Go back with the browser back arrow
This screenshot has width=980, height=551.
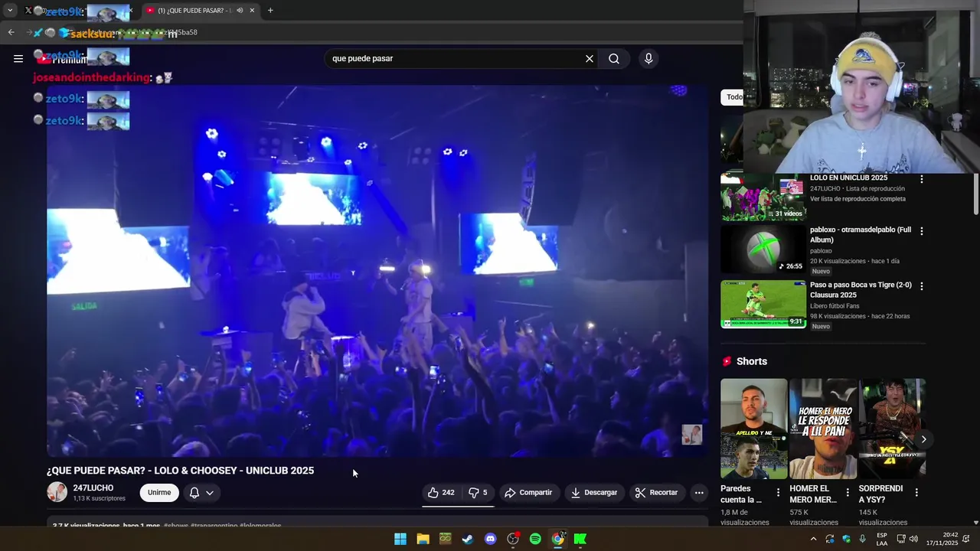(11, 32)
